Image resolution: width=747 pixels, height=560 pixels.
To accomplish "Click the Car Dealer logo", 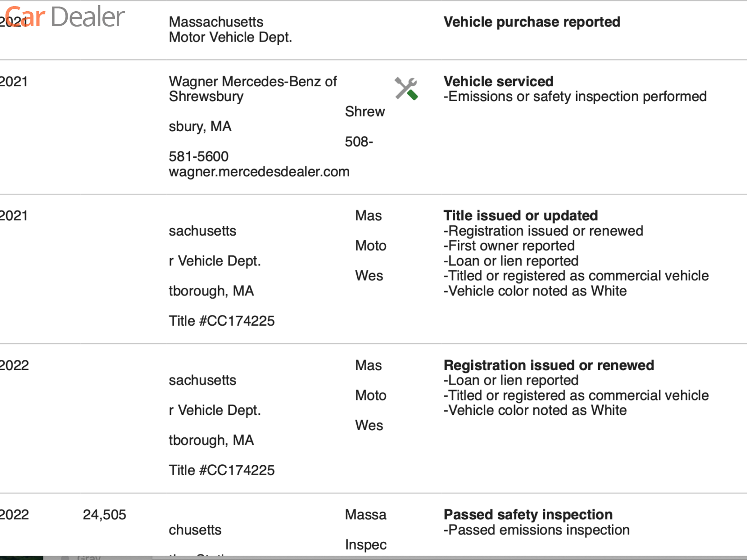I will coord(65,17).
